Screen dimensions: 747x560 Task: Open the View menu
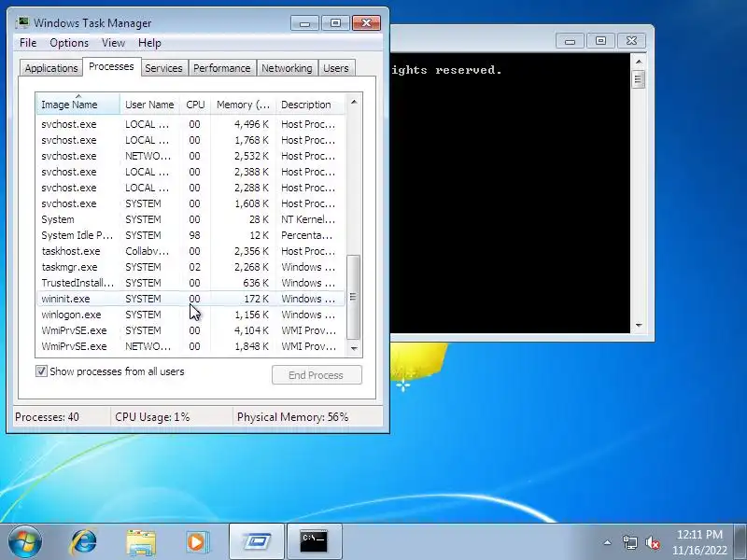(113, 43)
